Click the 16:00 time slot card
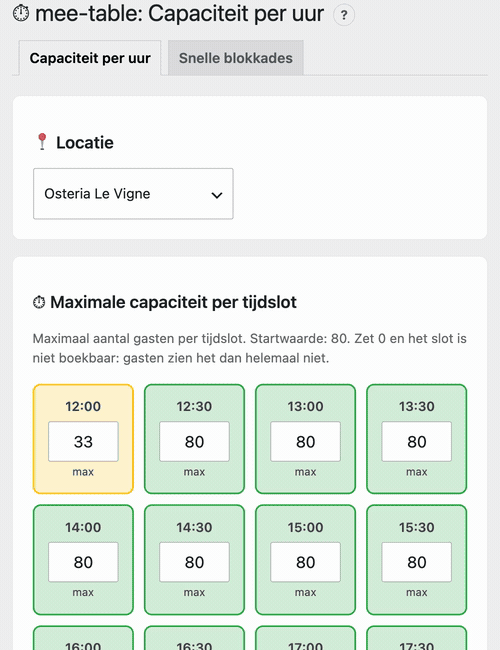 pyautogui.click(x=83, y=638)
